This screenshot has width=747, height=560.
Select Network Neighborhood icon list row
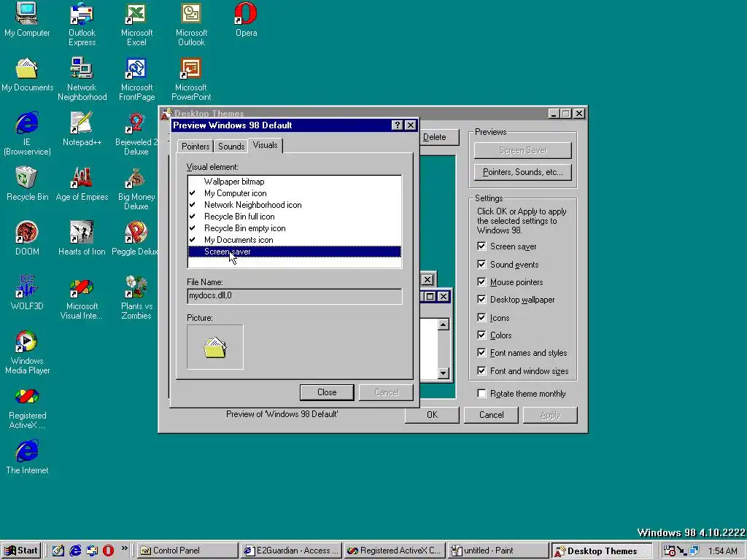coord(295,205)
